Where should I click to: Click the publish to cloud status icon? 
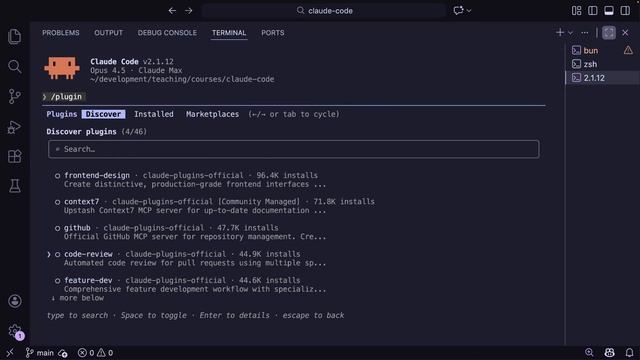[x=63, y=353]
